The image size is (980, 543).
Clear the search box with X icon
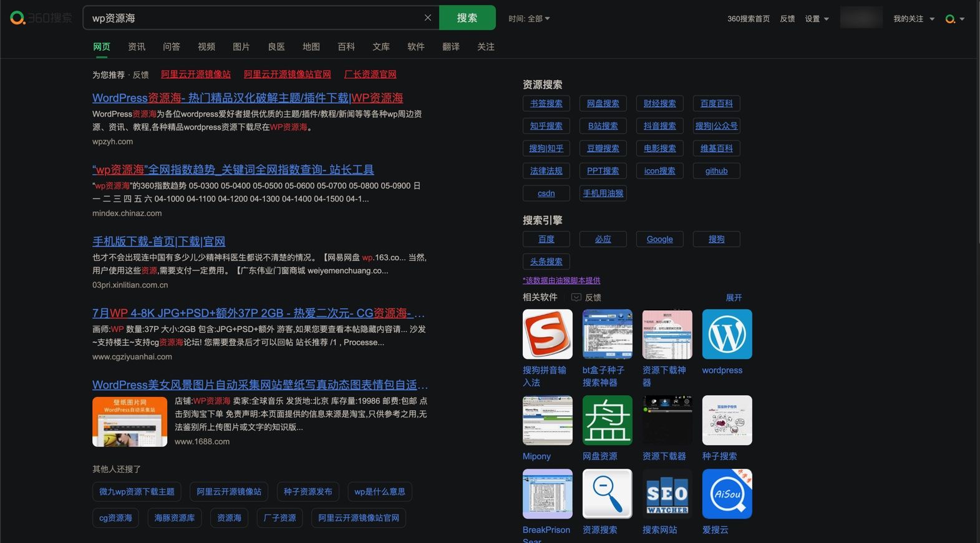pyautogui.click(x=428, y=17)
